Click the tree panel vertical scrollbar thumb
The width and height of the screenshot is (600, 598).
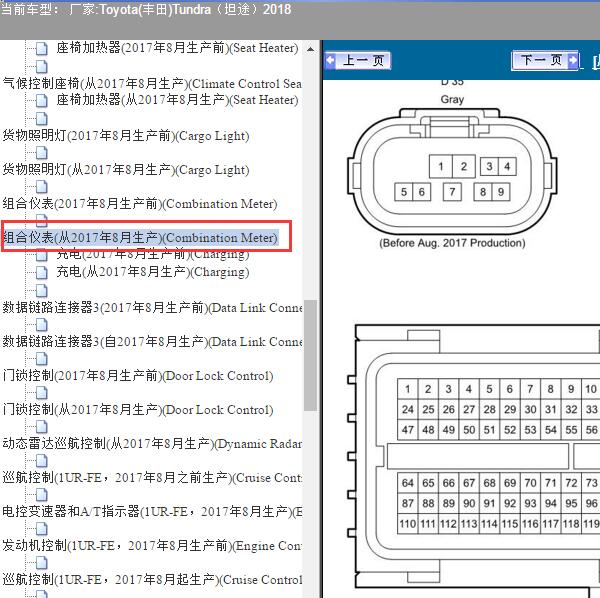[x=311, y=355]
